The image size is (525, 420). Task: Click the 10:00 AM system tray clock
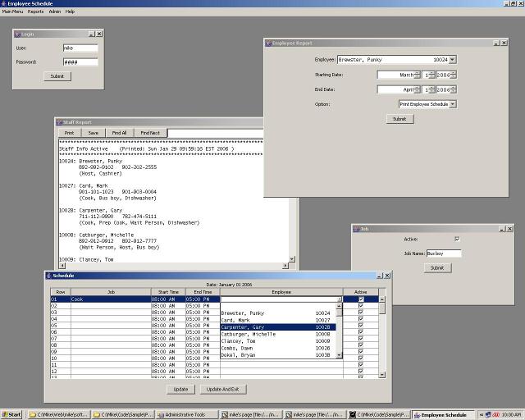click(511, 415)
